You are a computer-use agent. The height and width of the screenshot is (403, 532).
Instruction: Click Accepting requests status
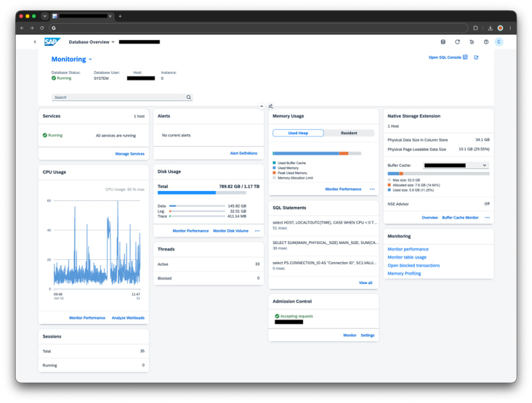point(294,316)
